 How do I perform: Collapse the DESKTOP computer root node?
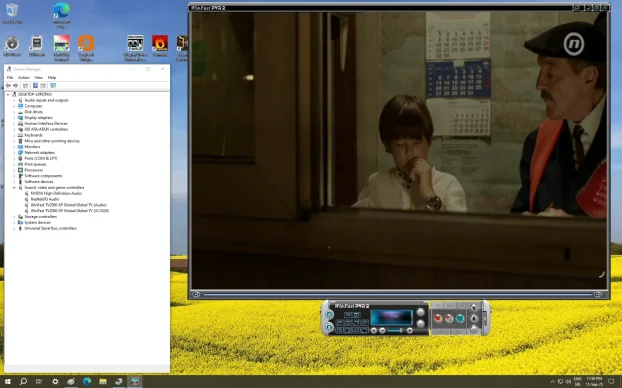(x=8, y=94)
